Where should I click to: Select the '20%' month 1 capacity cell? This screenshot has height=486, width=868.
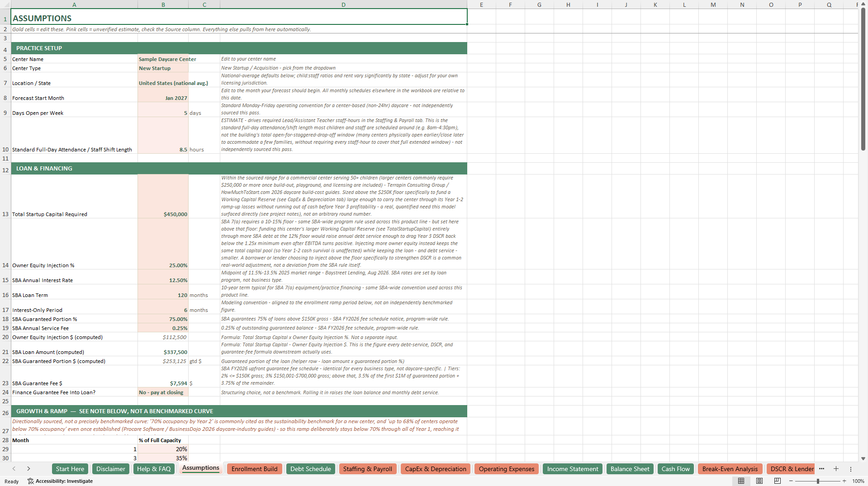tap(163, 449)
